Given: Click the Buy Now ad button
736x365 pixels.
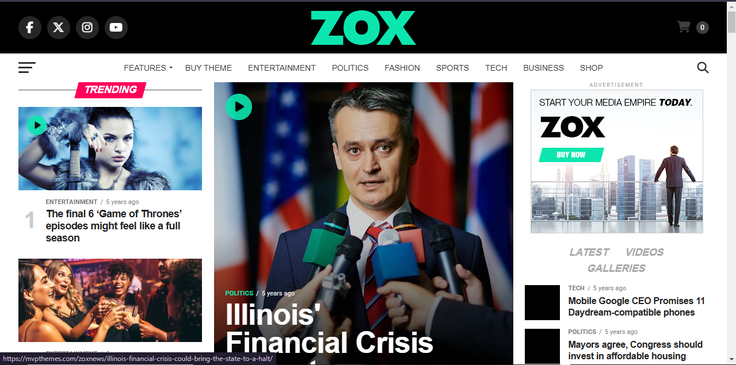Looking at the screenshot, I should coord(571,155).
